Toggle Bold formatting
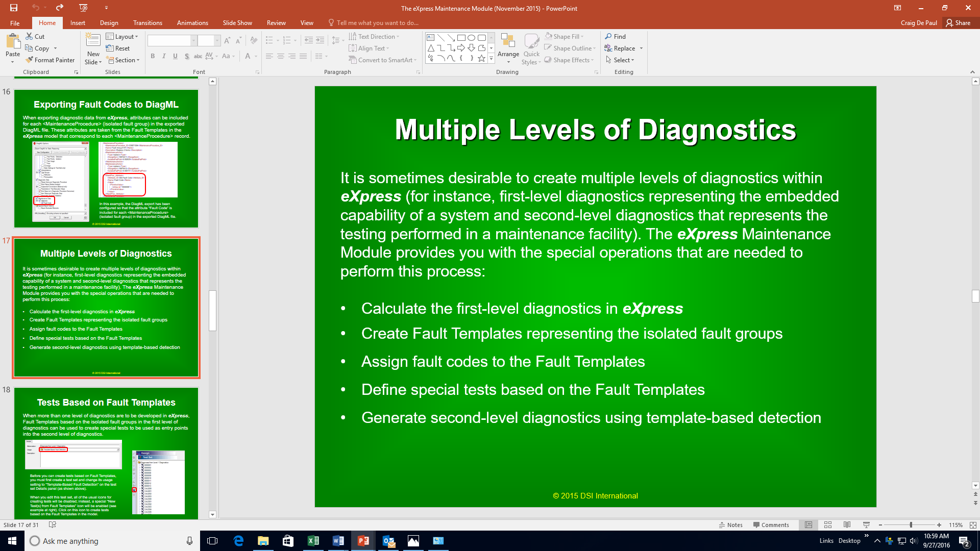 pyautogui.click(x=153, y=56)
